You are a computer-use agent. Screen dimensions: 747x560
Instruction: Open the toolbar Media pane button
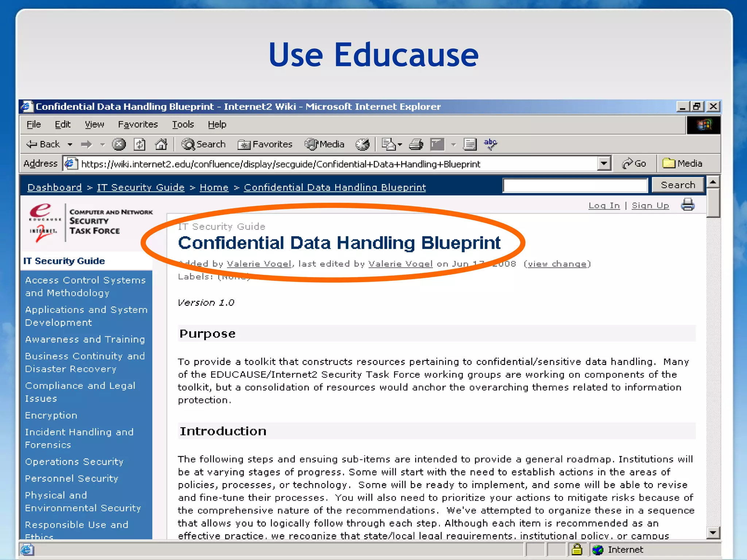coord(325,144)
